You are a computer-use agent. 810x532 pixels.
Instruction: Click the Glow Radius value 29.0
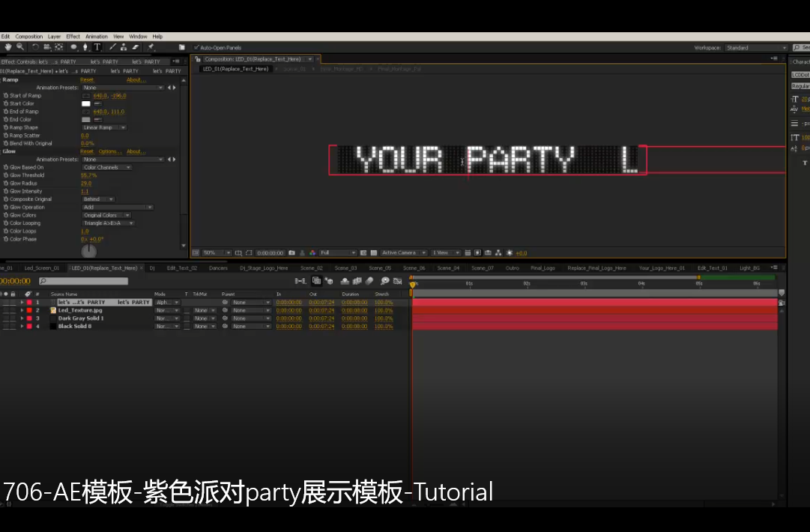85,184
